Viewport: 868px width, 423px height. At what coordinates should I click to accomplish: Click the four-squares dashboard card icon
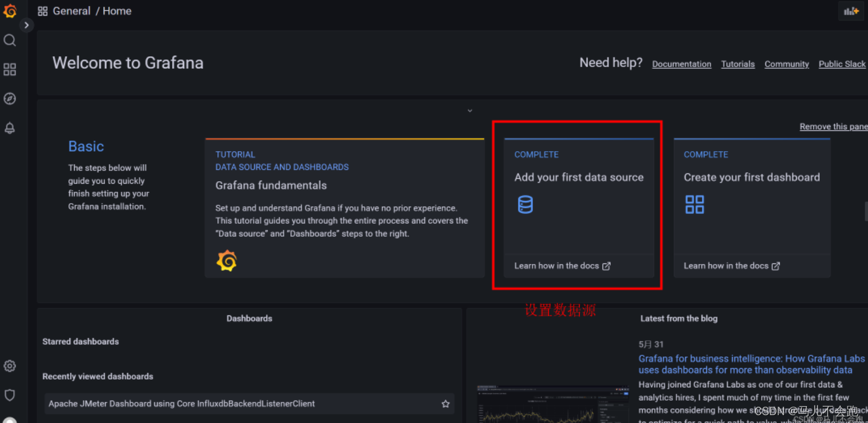click(x=695, y=204)
